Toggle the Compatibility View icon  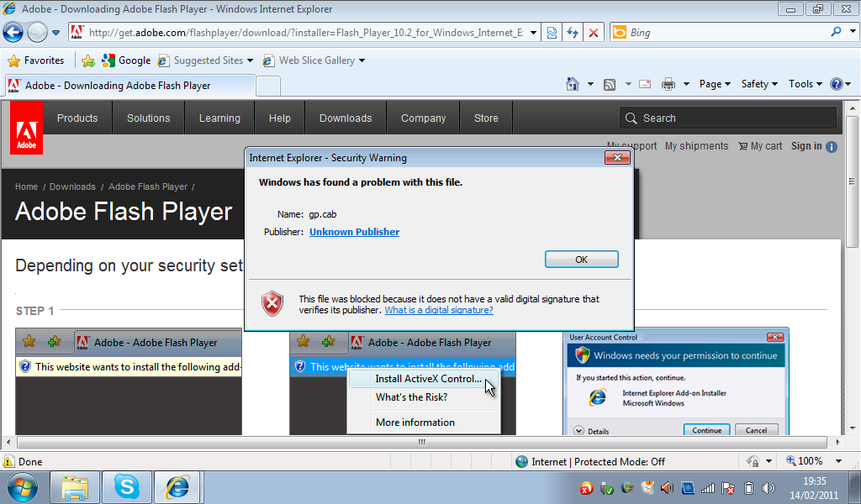552,33
